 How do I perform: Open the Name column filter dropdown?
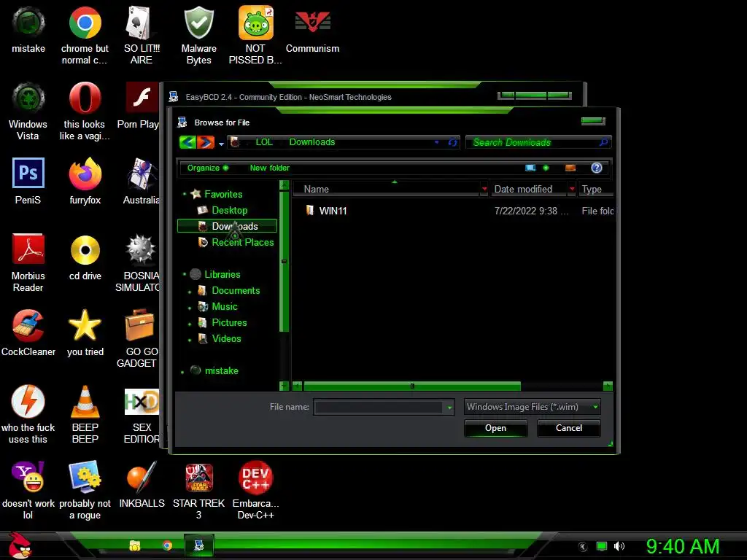pyautogui.click(x=484, y=189)
